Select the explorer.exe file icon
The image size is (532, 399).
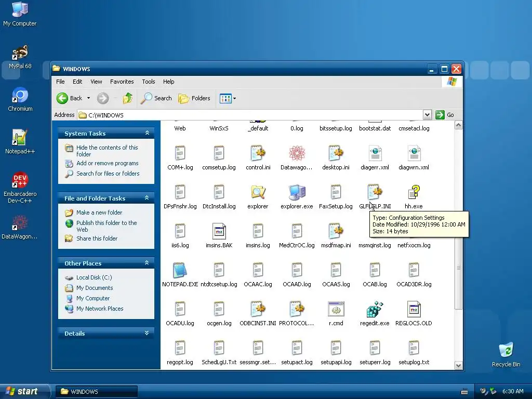pyautogui.click(x=297, y=192)
